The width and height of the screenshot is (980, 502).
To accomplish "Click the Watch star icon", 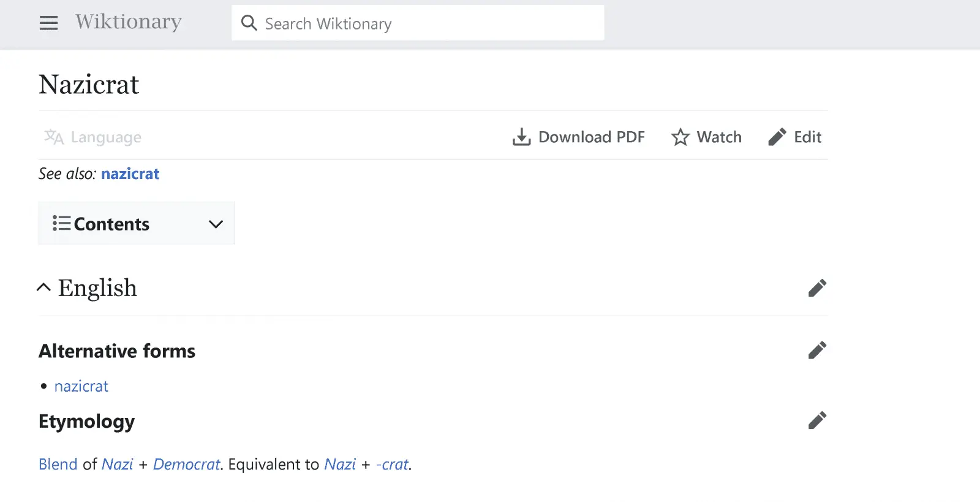I will pyautogui.click(x=680, y=137).
